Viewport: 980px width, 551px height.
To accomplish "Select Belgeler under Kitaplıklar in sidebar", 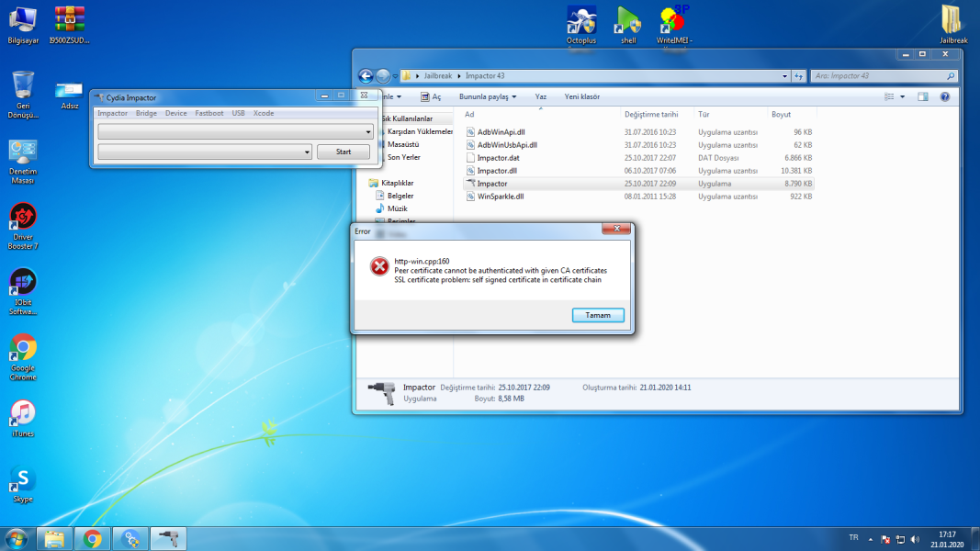I will point(400,196).
